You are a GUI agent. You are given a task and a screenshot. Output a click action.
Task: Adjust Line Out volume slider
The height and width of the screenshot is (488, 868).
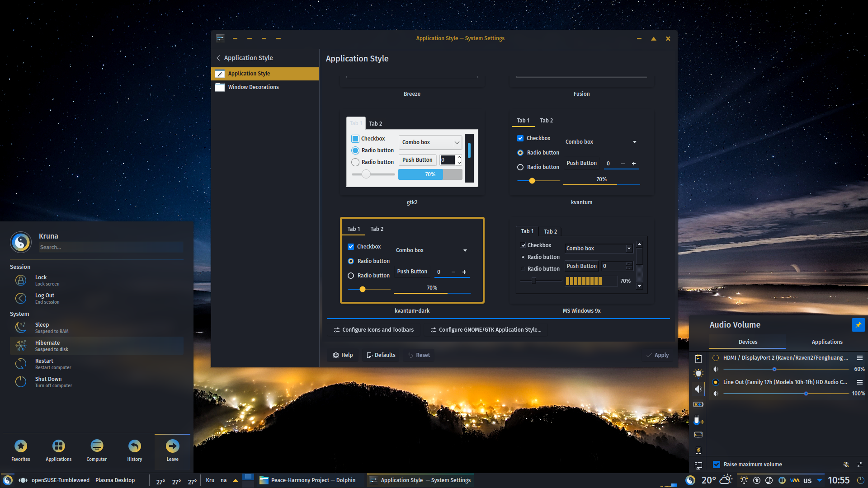click(786, 394)
